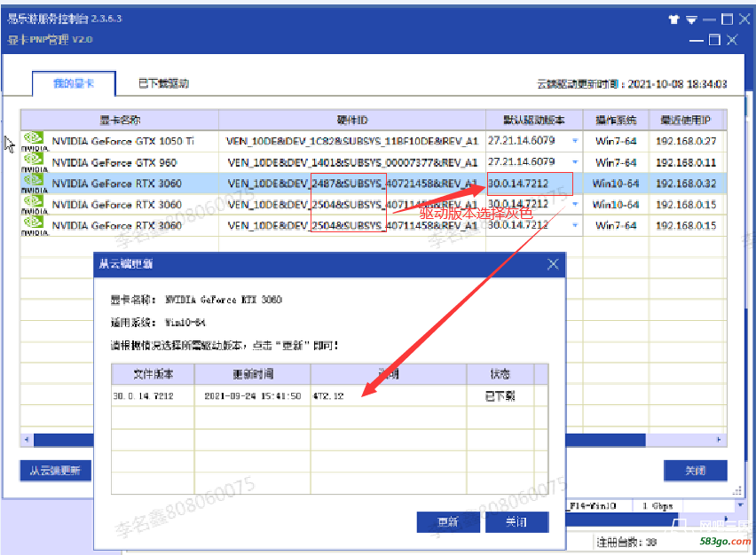Click driver version 27.21.14.6079 in GTX 960 row
Screen dimensions: 756x555
(521, 161)
